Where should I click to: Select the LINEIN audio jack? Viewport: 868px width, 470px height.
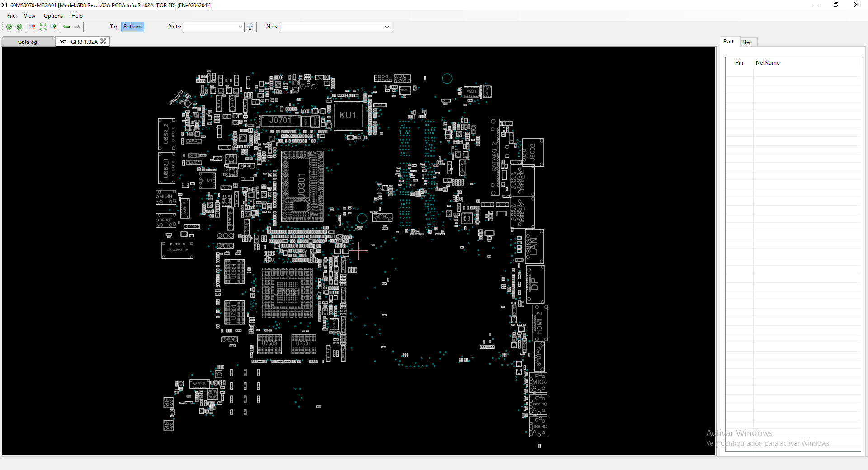pyautogui.click(x=538, y=427)
